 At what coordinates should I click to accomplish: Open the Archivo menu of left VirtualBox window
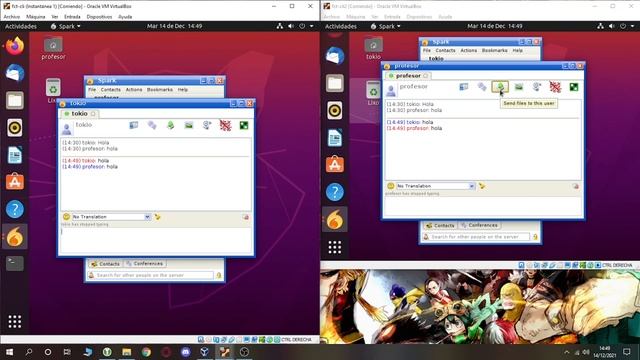click(x=12, y=17)
